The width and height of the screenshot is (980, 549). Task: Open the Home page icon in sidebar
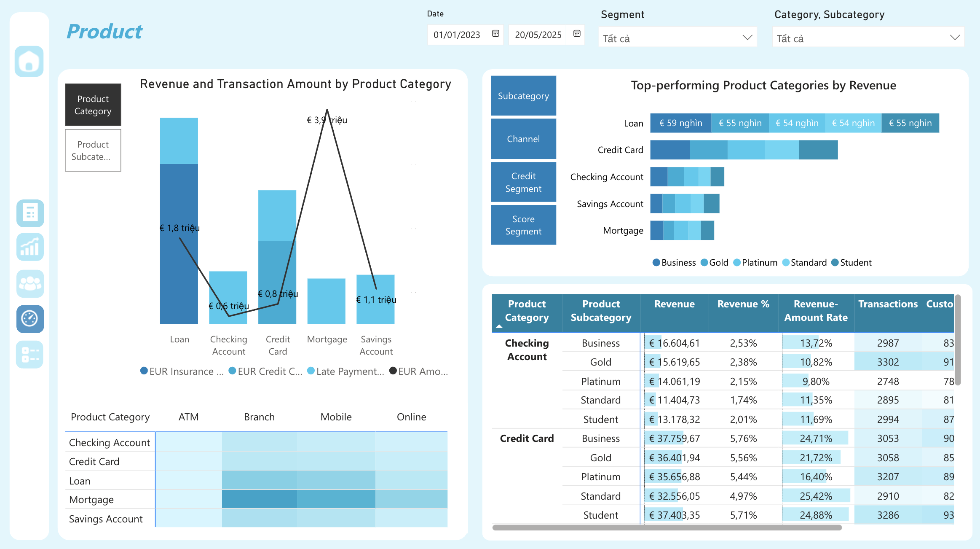click(29, 62)
